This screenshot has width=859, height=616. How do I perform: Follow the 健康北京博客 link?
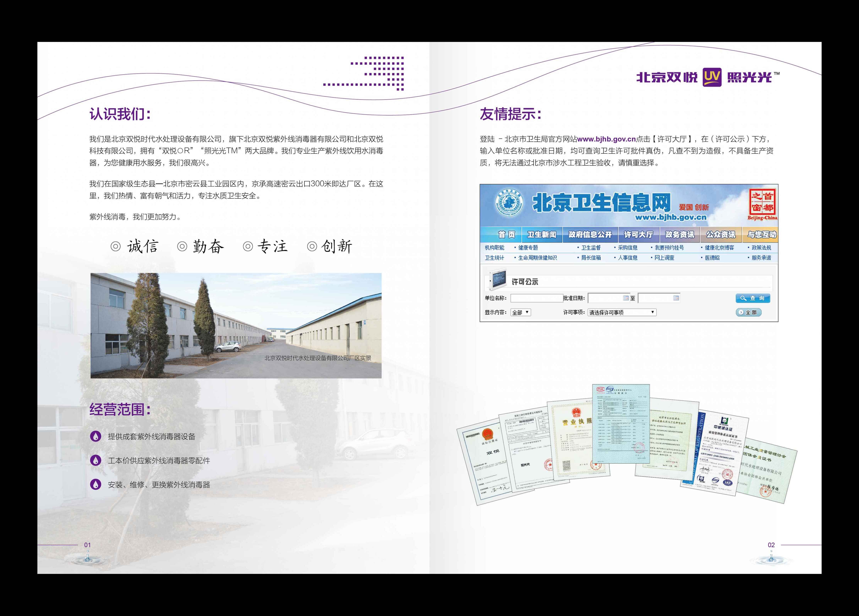pos(719,248)
